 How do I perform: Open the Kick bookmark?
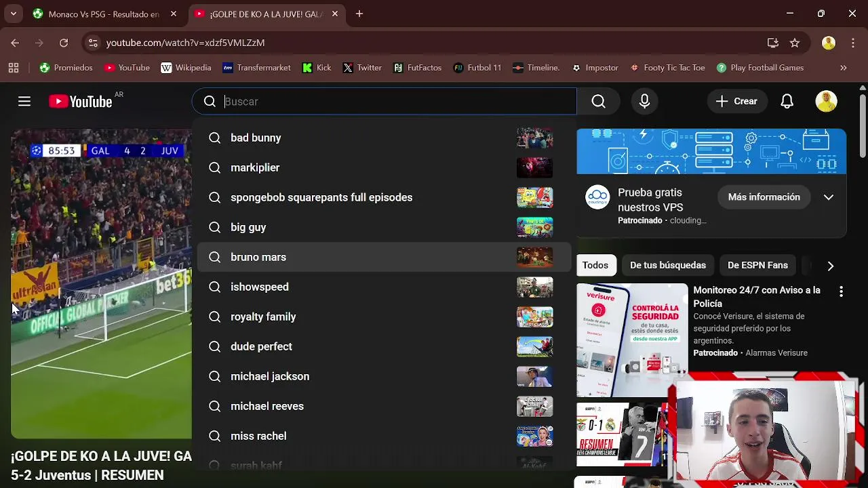[317, 68]
